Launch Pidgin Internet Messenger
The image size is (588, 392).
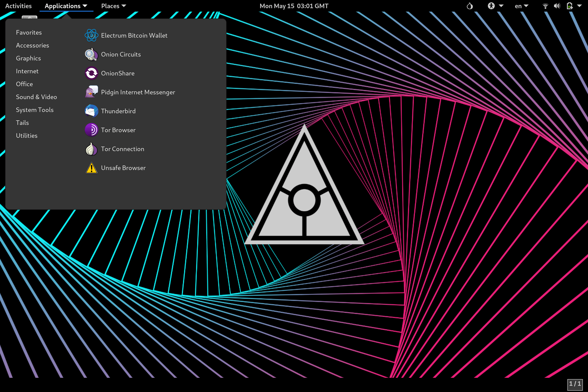coord(138,92)
